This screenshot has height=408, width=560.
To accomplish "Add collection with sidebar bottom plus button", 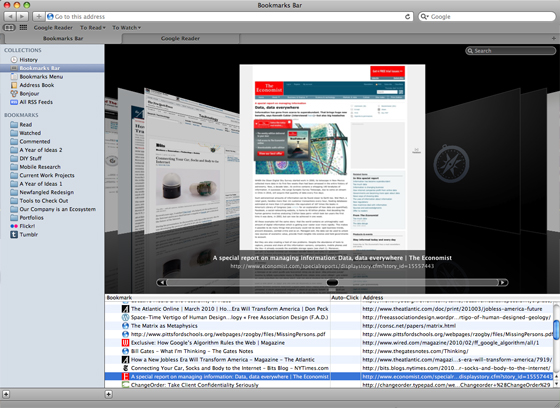I will pos(6,394).
